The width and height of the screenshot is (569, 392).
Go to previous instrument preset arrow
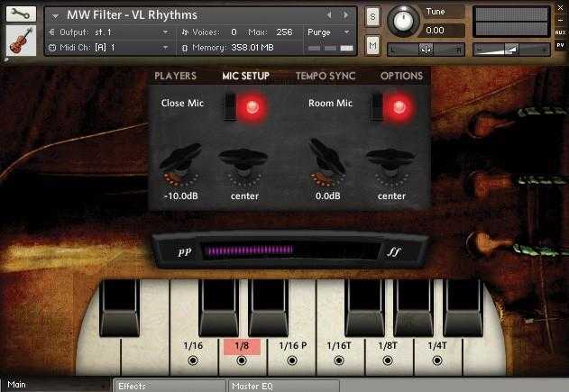[329, 14]
